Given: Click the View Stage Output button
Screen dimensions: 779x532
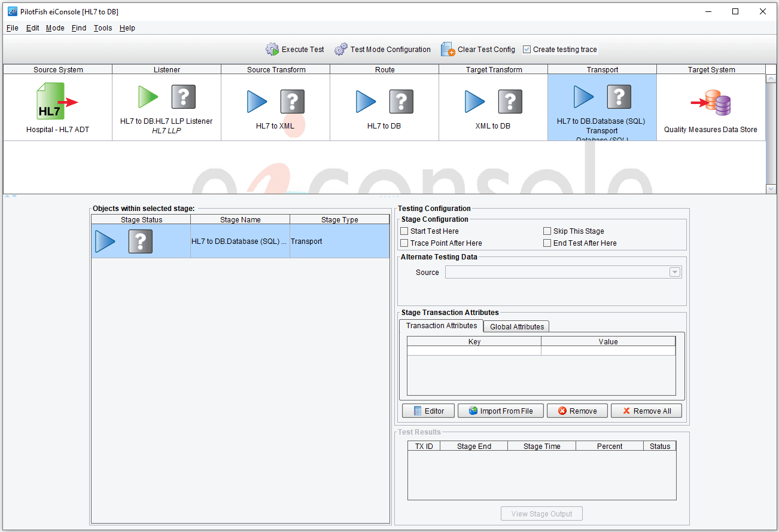Looking at the screenshot, I should 541,513.
